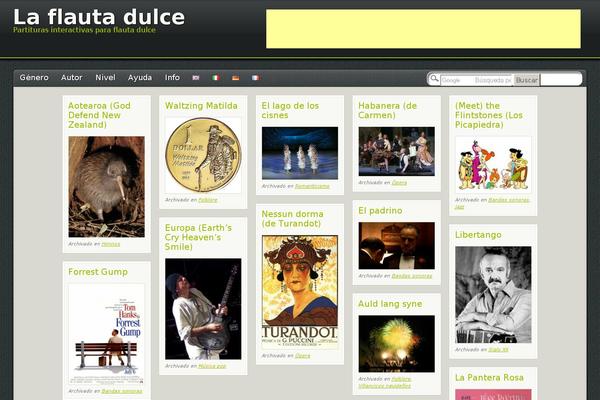The image size is (600, 400).
Task: Open Bandas sonoras category under Forrest Gump
Action: click(122, 392)
